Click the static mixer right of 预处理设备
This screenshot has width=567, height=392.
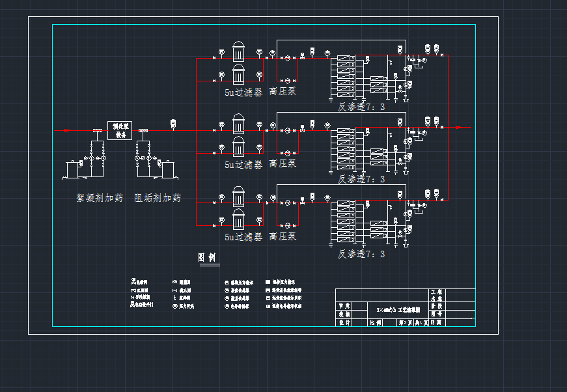[143, 130]
